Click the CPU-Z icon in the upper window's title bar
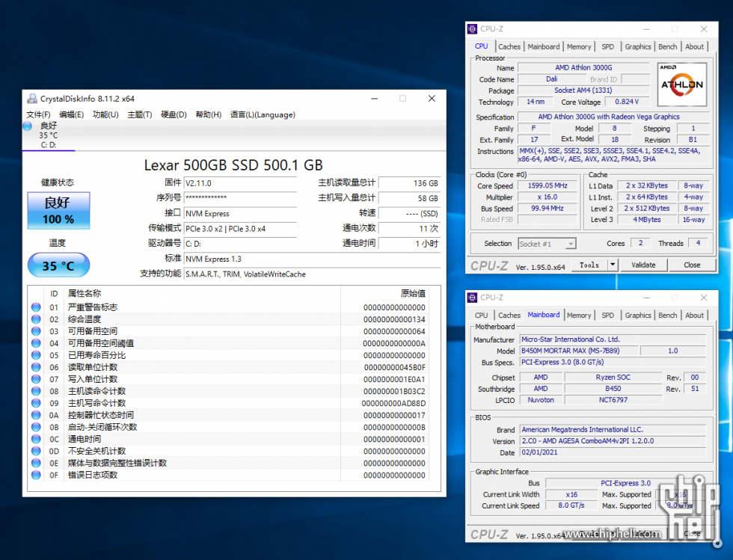This screenshot has height=560, width=733. pos(472,29)
